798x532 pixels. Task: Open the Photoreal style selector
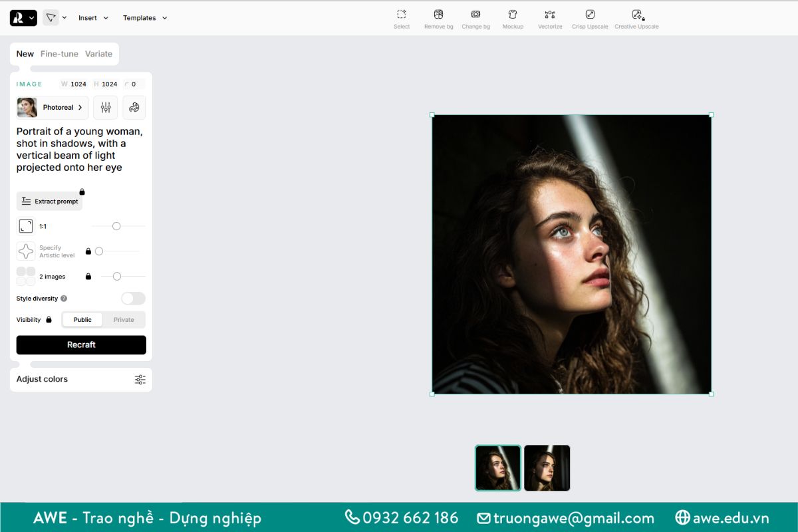[53, 107]
